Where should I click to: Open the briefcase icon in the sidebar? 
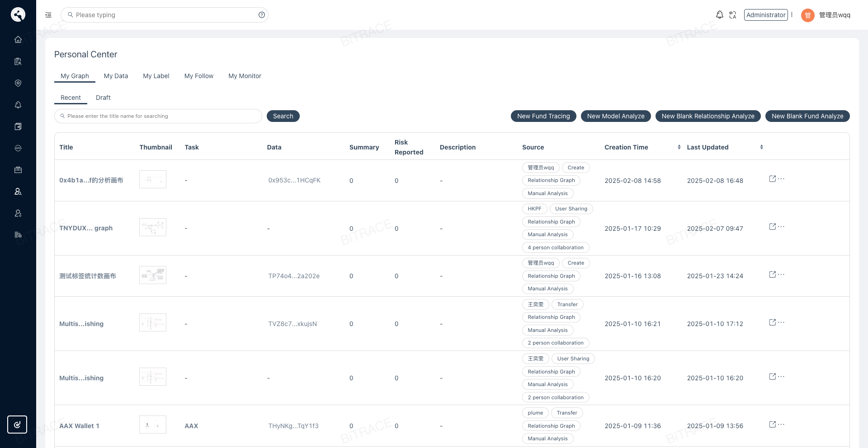pyautogui.click(x=18, y=170)
